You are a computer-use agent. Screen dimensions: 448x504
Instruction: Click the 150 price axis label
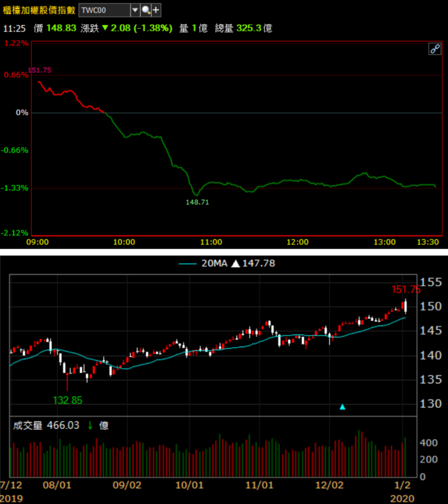coord(431,306)
